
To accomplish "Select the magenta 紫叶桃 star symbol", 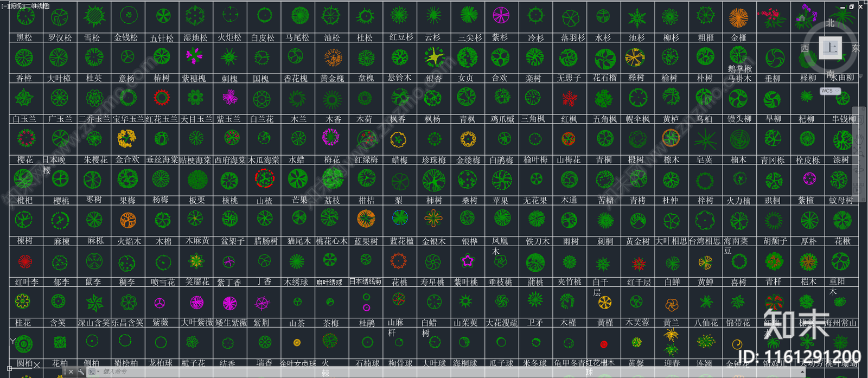I will pos(467,261).
